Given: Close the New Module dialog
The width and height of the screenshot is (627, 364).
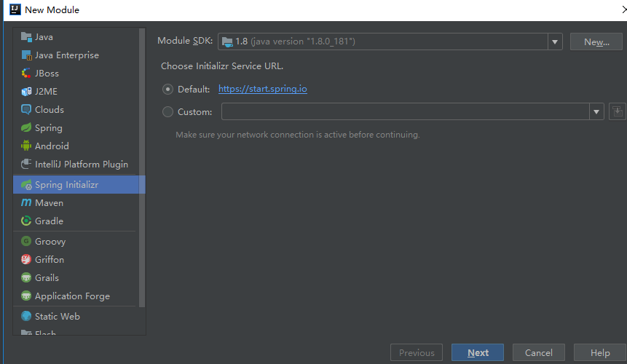Looking at the screenshot, I should [x=624, y=9].
